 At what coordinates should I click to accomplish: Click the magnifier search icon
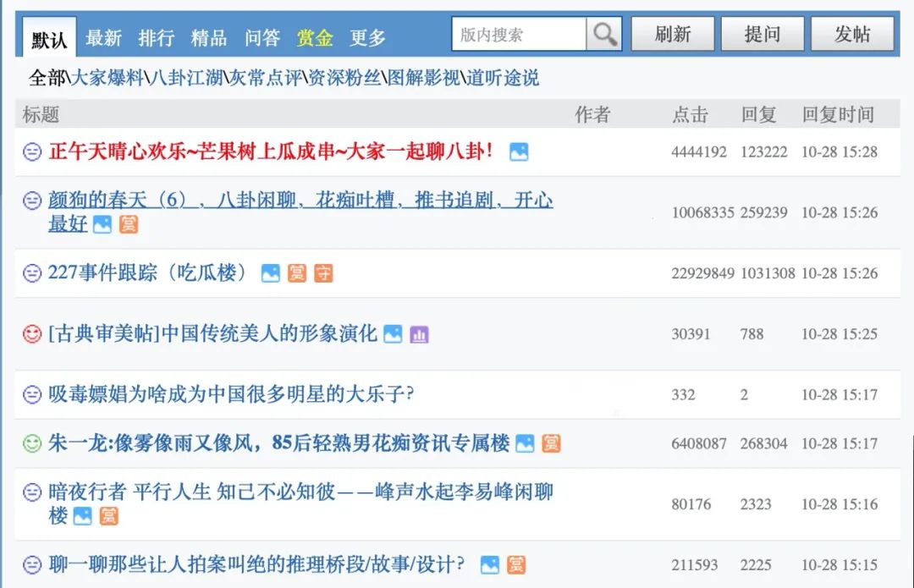[604, 35]
